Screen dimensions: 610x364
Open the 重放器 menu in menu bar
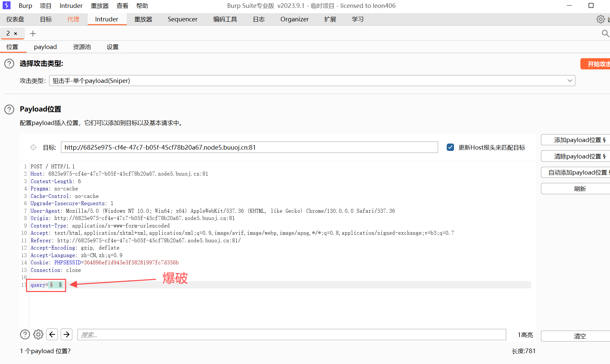pyautogui.click(x=100, y=6)
